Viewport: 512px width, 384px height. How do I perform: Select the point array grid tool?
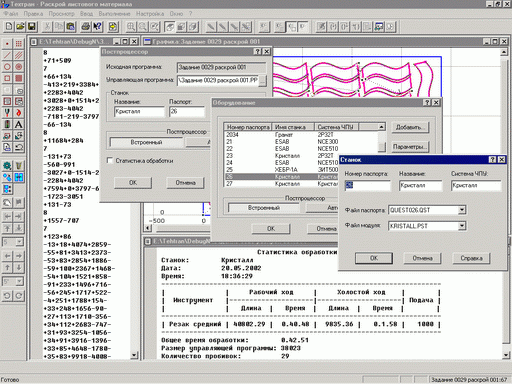click(x=19, y=44)
